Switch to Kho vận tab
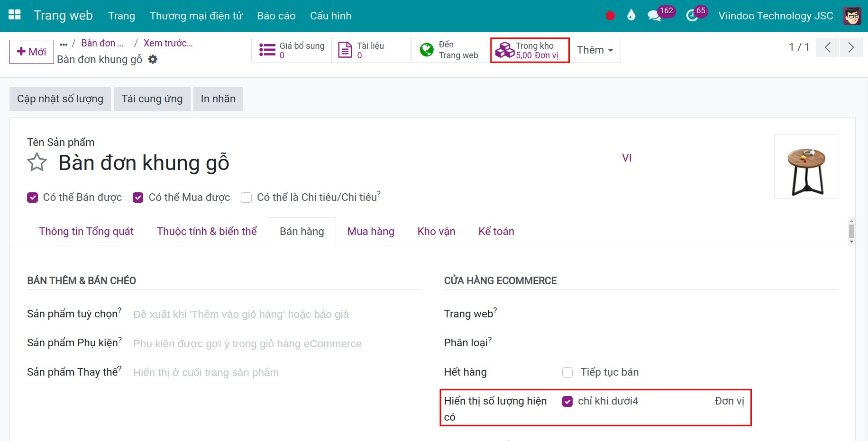The width and height of the screenshot is (868, 441). [x=436, y=231]
